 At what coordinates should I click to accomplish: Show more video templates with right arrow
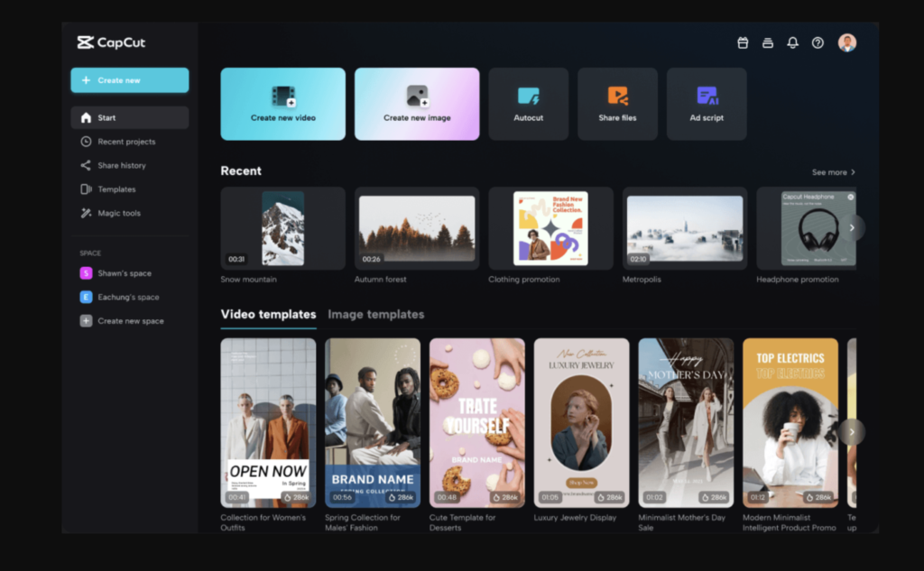coord(851,431)
